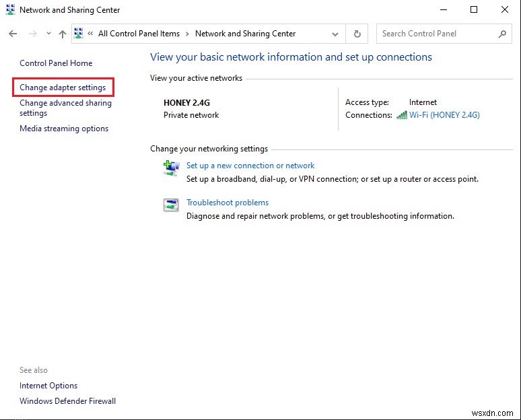Open Internet Options under See also

pyautogui.click(x=48, y=386)
